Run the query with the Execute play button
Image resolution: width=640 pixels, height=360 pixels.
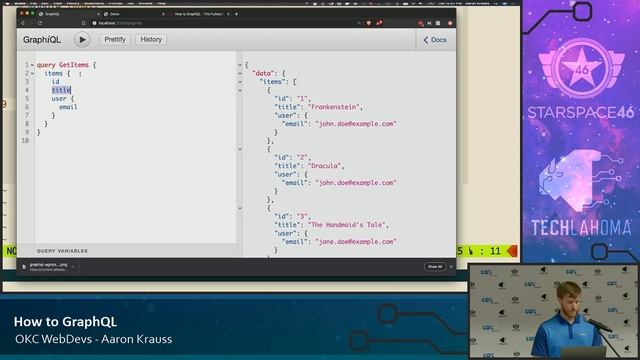click(x=82, y=40)
